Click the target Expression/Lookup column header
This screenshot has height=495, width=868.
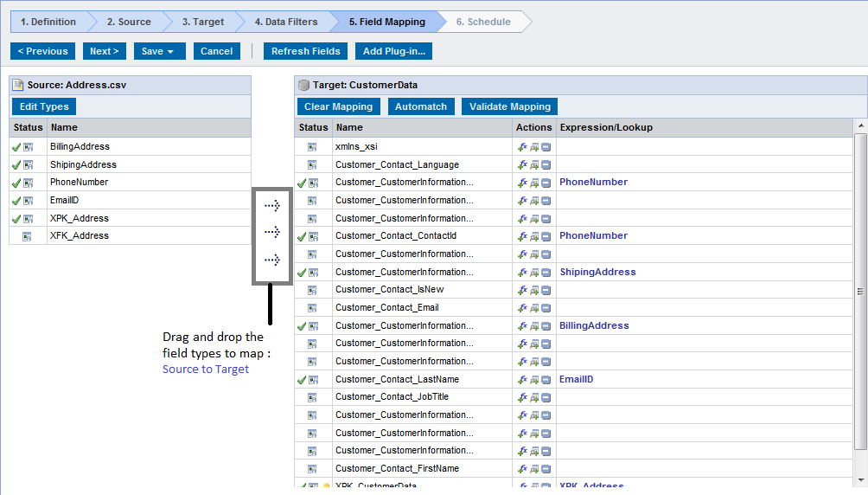[705, 127]
